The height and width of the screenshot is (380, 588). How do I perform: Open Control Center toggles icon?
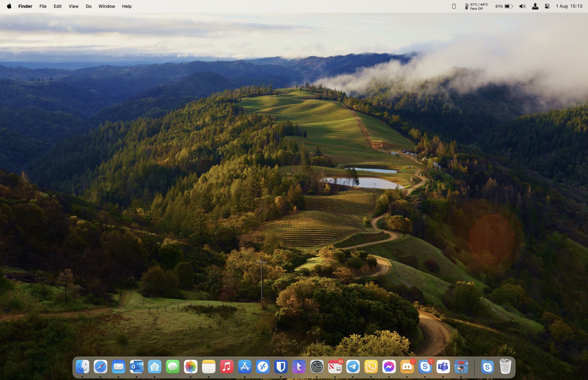coord(547,6)
